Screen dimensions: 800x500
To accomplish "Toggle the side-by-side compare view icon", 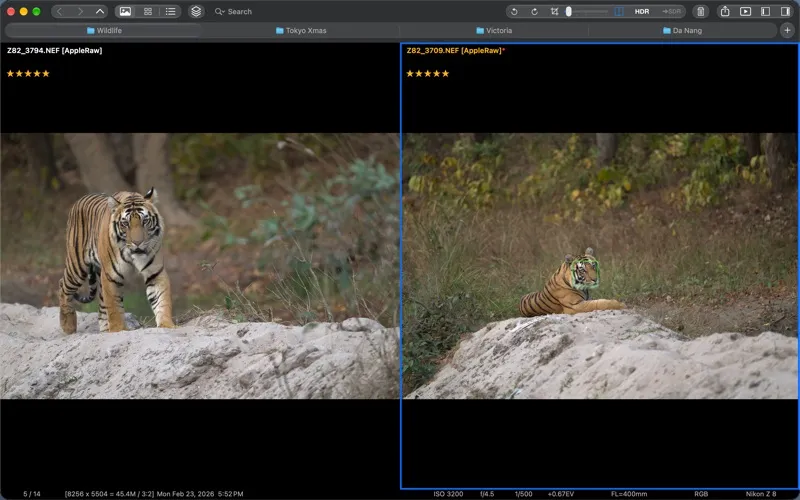I will (619, 11).
